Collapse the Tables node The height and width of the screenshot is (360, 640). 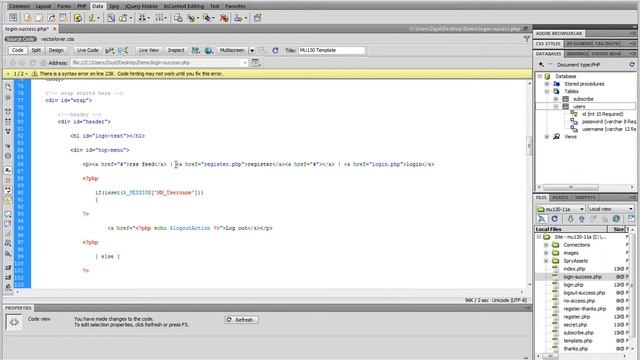tap(547, 91)
